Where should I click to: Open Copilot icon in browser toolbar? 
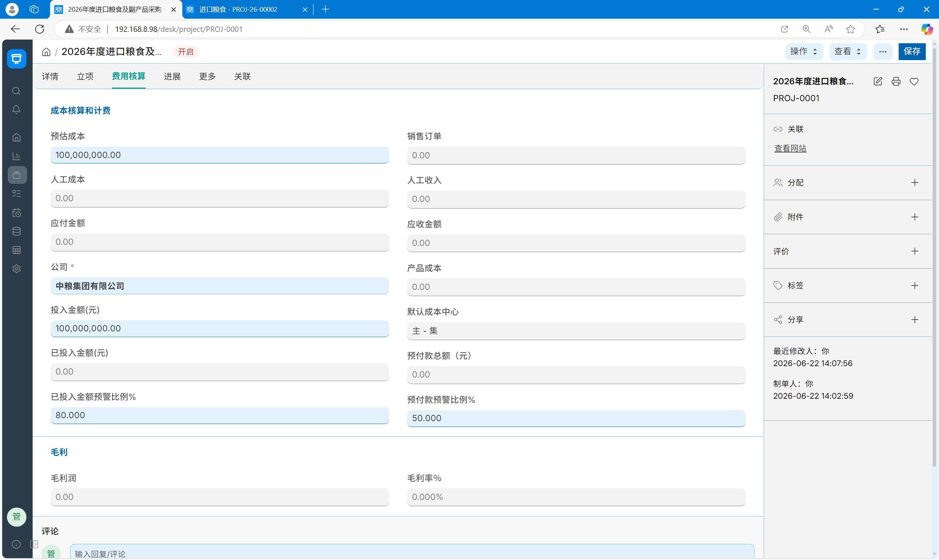click(927, 29)
